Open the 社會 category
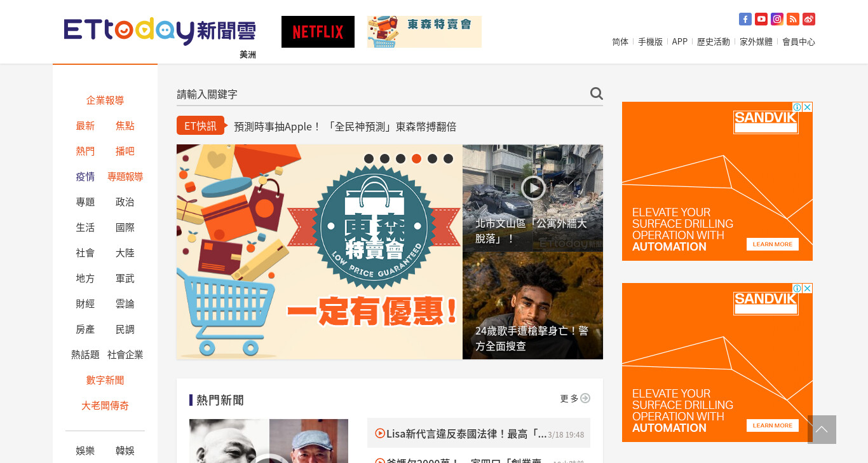868x463 pixels. (x=85, y=252)
